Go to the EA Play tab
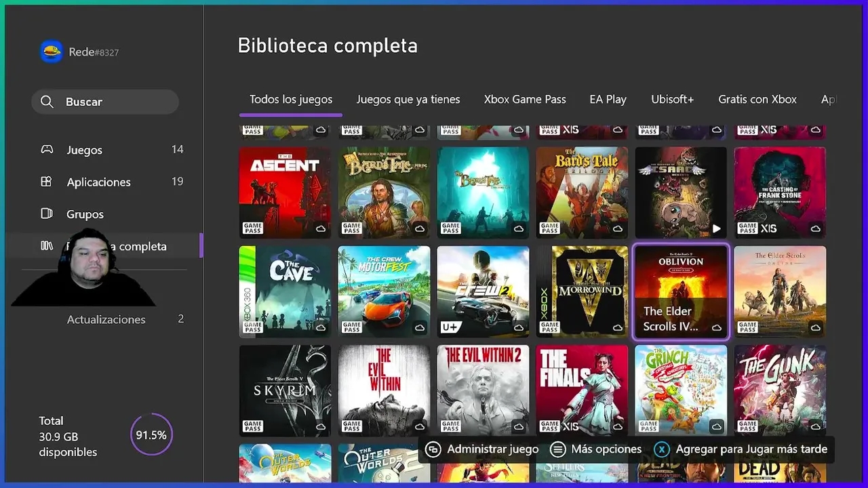The width and height of the screenshot is (868, 488). [608, 100]
